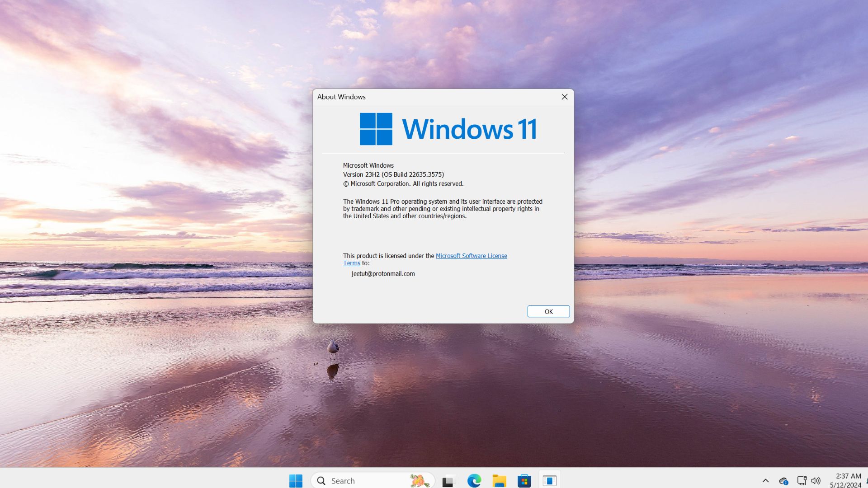This screenshot has height=488, width=868.
Task: Launch Microsoft Edge from the taskbar
Action: tap(474, 481)
